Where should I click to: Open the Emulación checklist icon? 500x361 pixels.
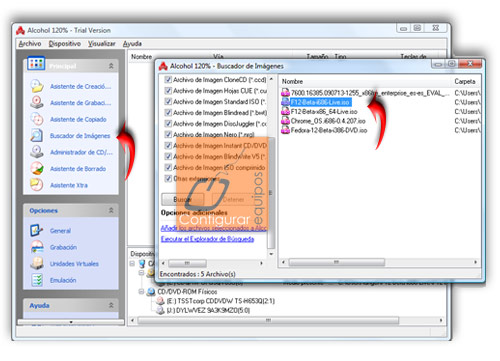(37, 280)
